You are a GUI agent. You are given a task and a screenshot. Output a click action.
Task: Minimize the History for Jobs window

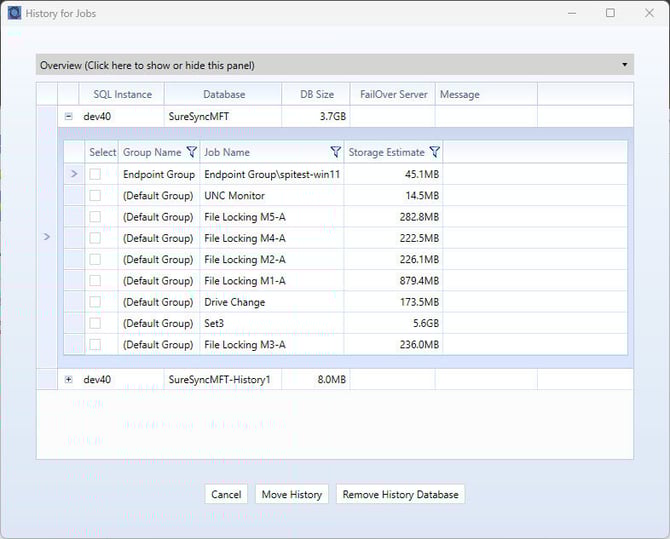[572, 13]
